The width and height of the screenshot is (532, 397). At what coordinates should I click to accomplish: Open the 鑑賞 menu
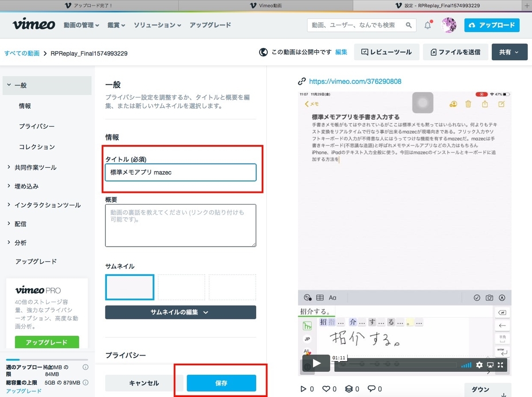(x=116, y=25)
